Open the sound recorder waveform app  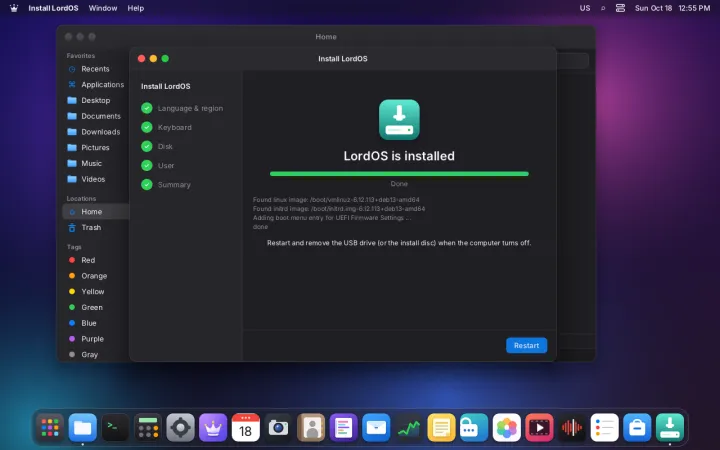coord(572,428)
